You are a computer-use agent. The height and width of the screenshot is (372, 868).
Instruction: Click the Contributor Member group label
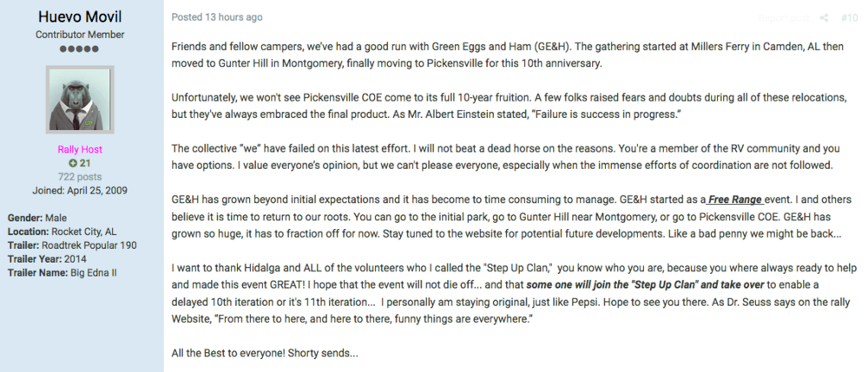(80, 35)
